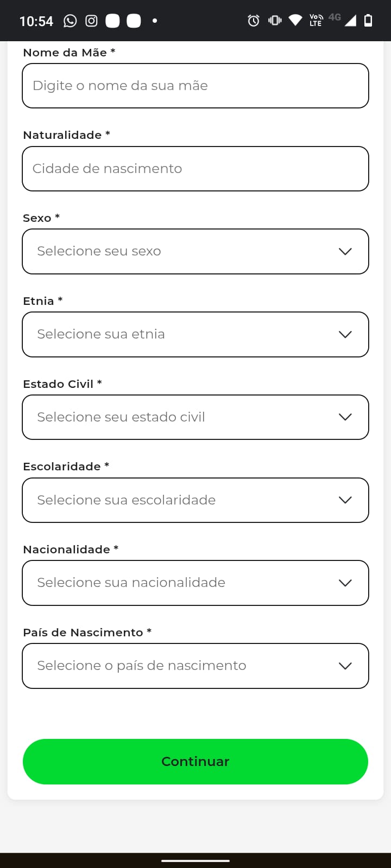The width and height of the screenshot is (391, 868).
Task: Tap the vibrate mode status icon
Action: click(x=275, y=21)
